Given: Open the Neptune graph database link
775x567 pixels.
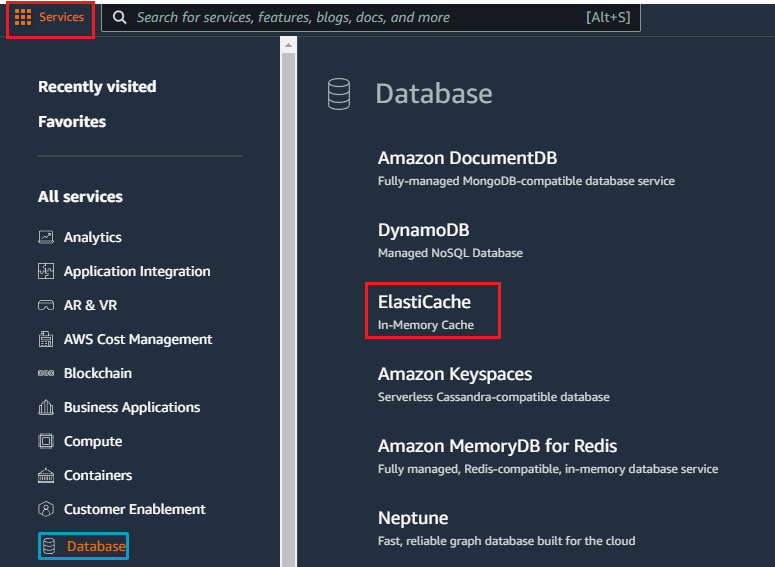Looking at the screenshot, I should pos(413,518).
